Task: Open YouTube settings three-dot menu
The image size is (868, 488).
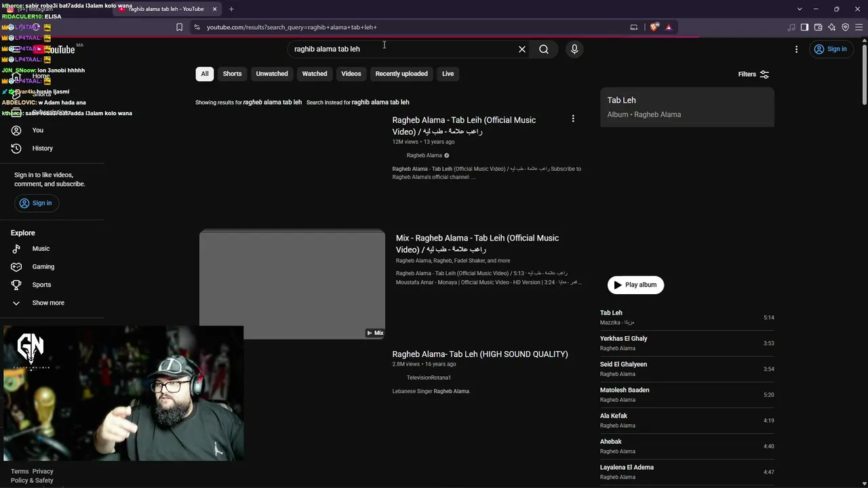Action: tap(796, 49)
